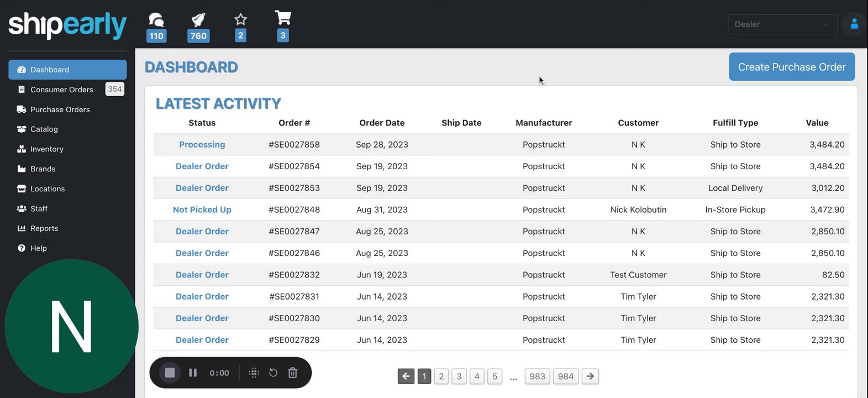Click the recording toolbar grip dots icon
This screenshot has height=398, width=868.
(254, 373)
